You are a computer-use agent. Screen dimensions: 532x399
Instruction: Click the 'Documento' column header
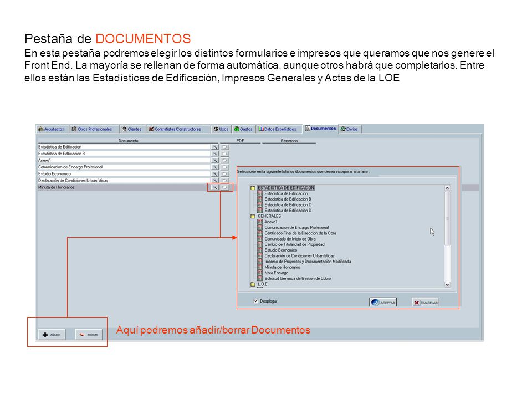(128, 140)
